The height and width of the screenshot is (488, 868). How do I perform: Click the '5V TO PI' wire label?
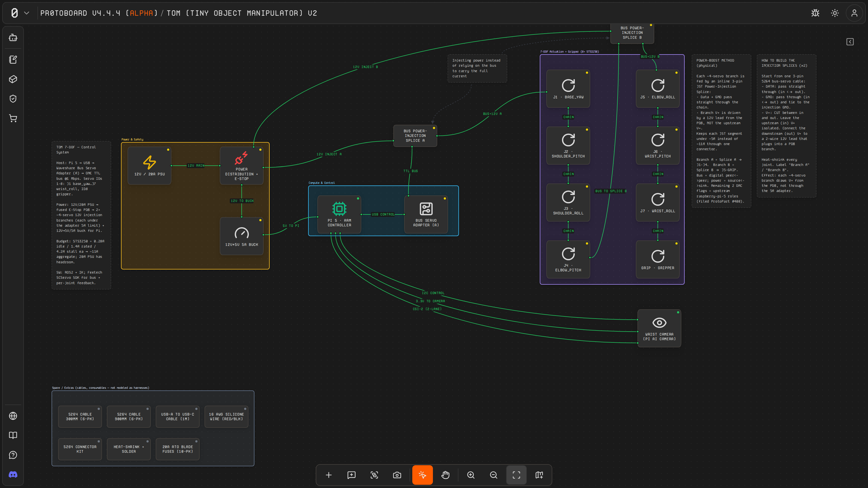pos(291,226)
